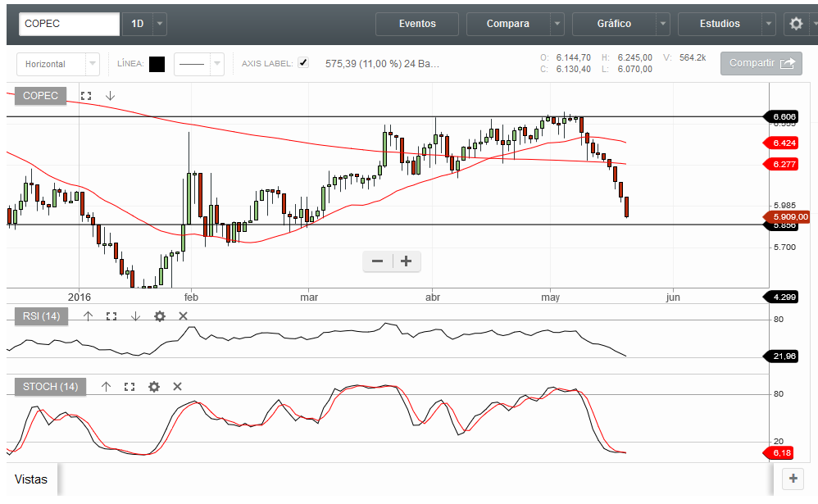Image resolution: width=818 pixels, height=504 pixels.
Task: Click the COPEC symbol search field
Action: click(x=70, y=24)
